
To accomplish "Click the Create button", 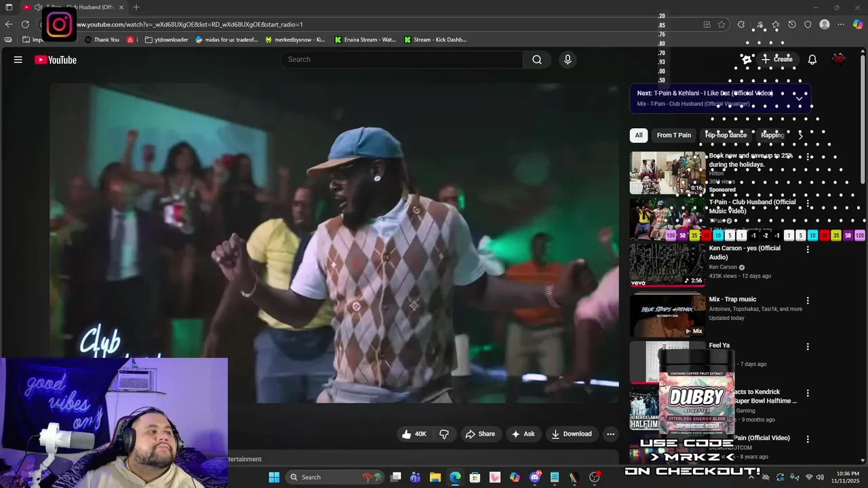I will click(777, 60).
